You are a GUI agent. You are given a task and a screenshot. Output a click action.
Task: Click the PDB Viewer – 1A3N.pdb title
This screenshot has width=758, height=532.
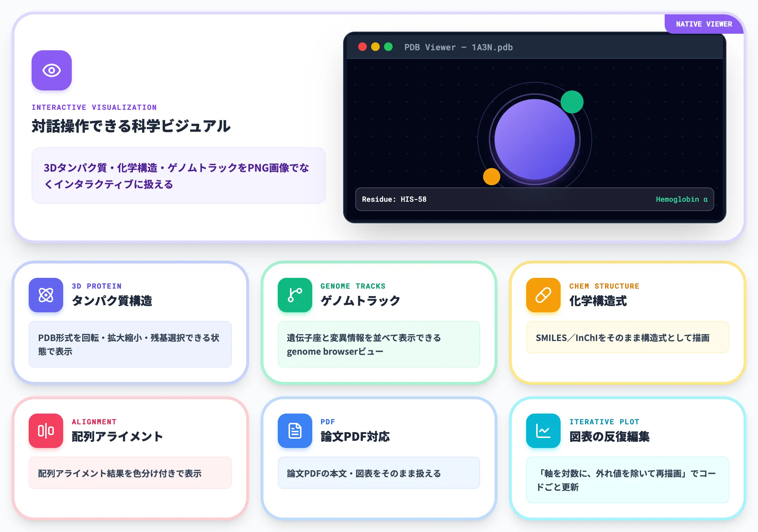pyautogui.click(x=458, y=47)
